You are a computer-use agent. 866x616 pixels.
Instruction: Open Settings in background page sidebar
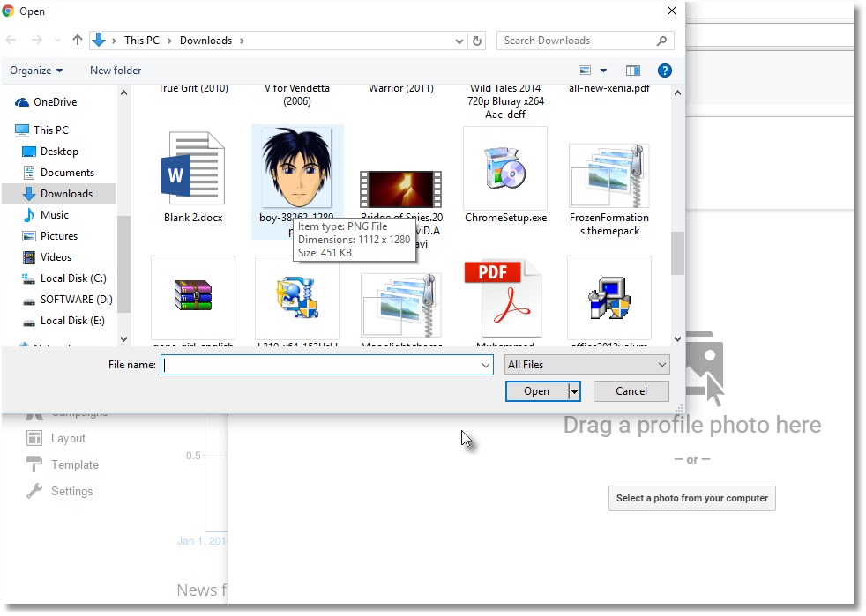(x=60, y=492)
